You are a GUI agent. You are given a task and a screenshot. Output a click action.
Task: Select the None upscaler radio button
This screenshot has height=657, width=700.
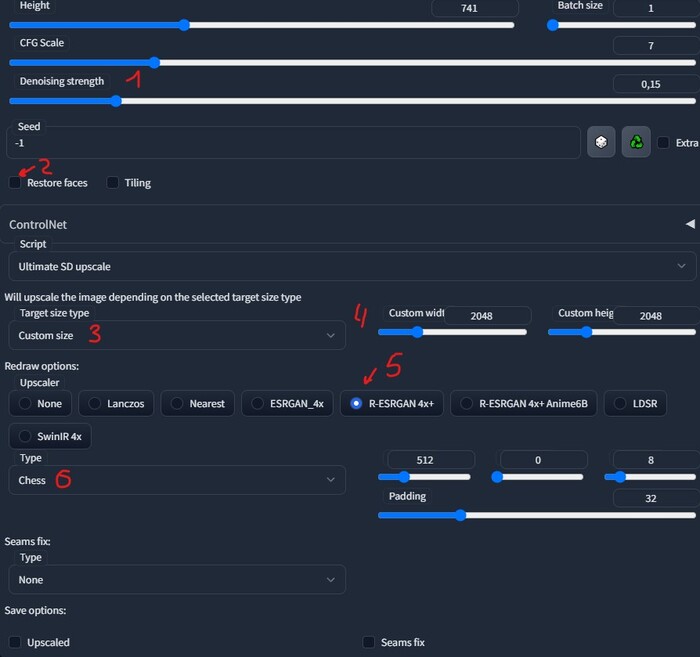pos(40,403)
